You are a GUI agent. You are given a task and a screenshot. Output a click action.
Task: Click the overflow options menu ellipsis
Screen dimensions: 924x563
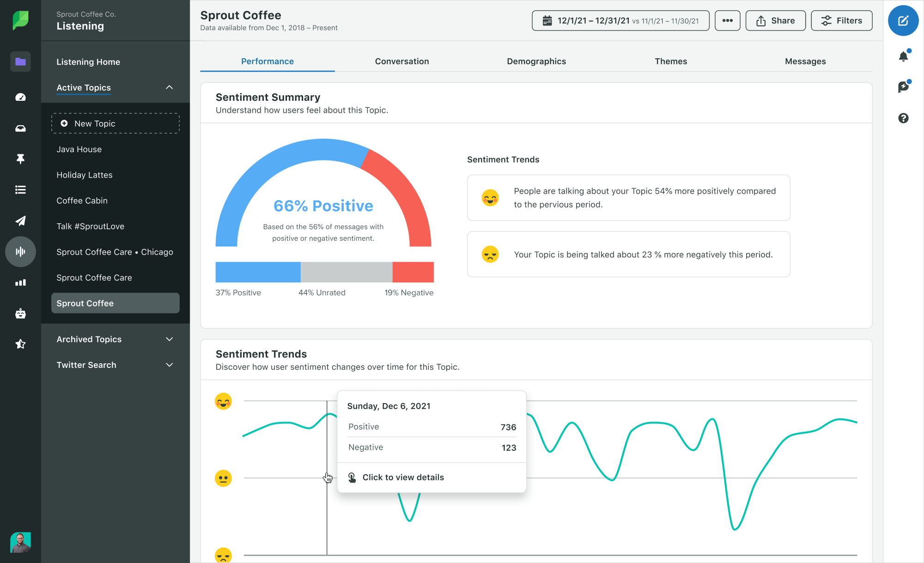click(x=727, y=20)
